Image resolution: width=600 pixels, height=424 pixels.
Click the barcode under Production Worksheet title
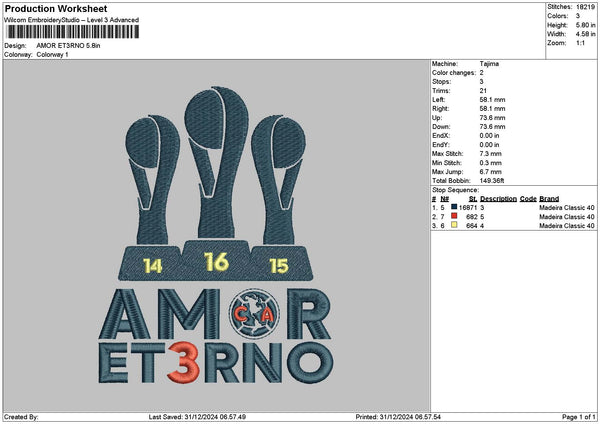[73, 32]
